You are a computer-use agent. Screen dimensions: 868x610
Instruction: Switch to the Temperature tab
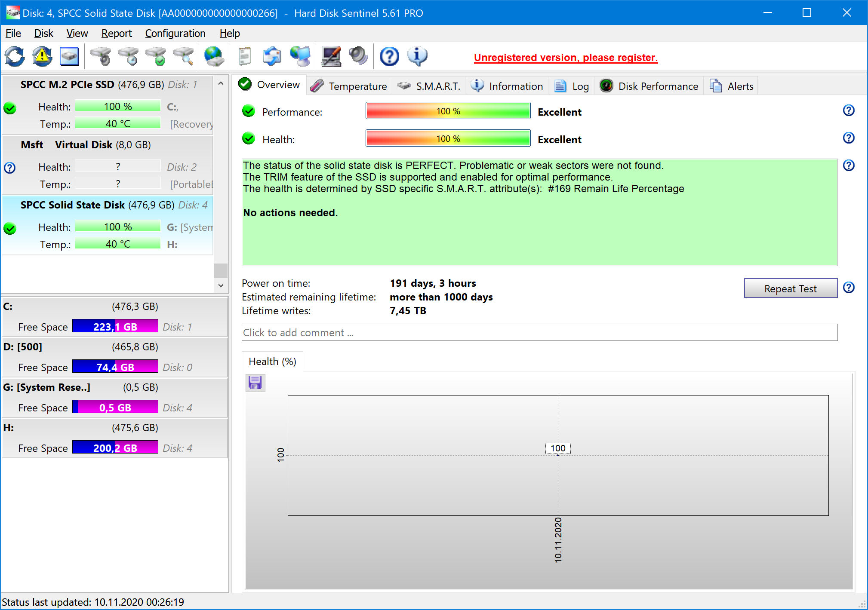349,86
